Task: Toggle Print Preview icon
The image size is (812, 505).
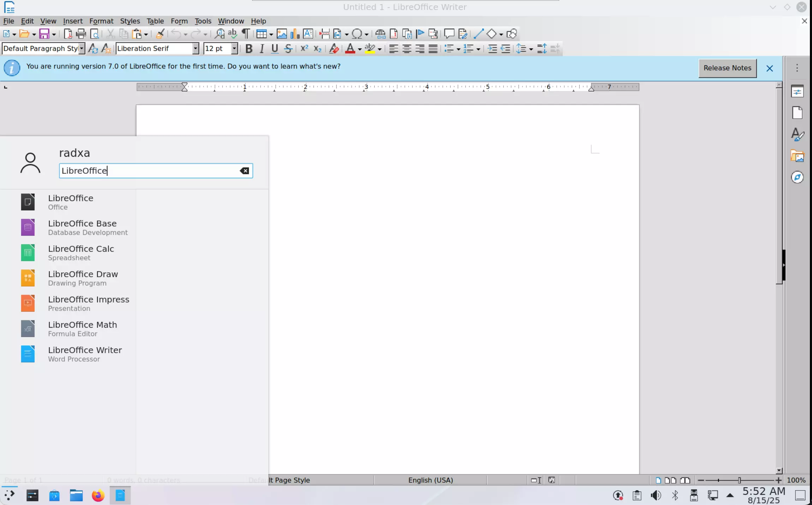Action: tap(94, 34)
